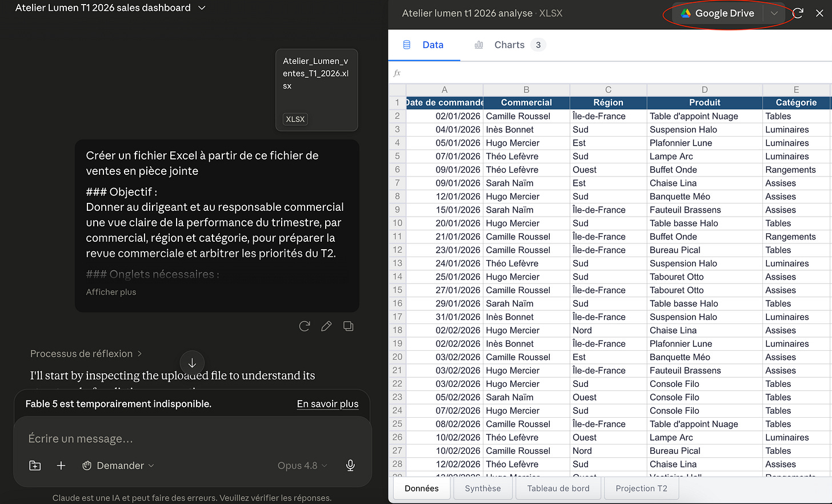Click the Nord region cell in row 18
This screenshot has width=832, height=504.
coord(609,330)
